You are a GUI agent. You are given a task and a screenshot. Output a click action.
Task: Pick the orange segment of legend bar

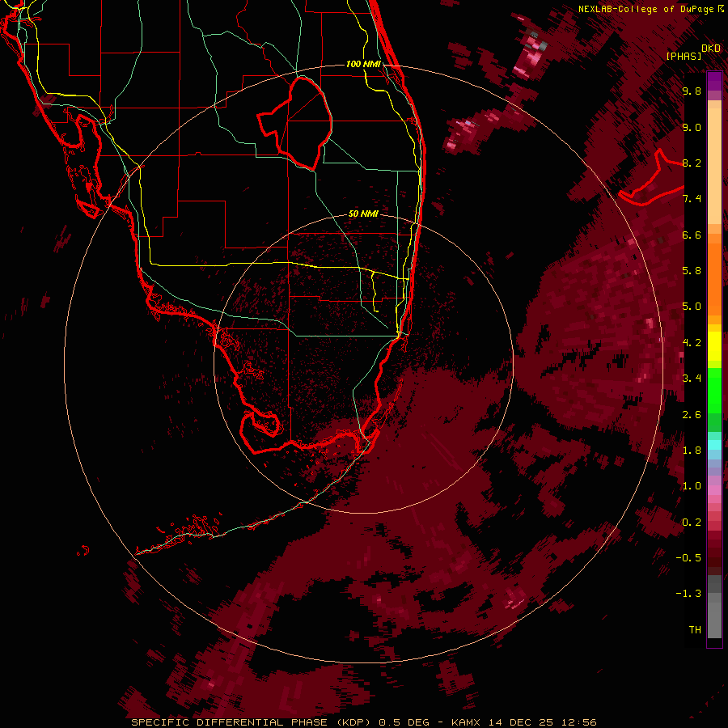(x=714, y=278)
